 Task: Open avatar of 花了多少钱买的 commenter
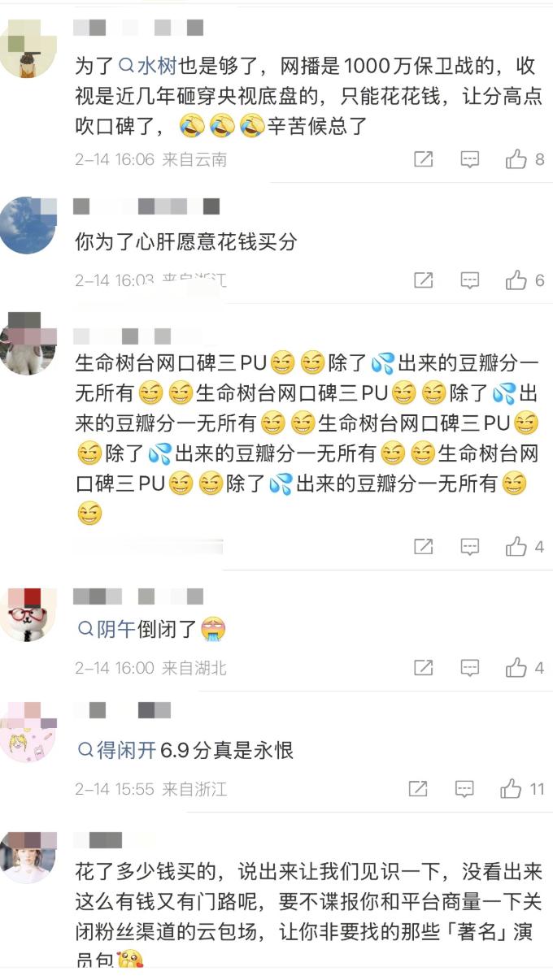click(28, 856)
